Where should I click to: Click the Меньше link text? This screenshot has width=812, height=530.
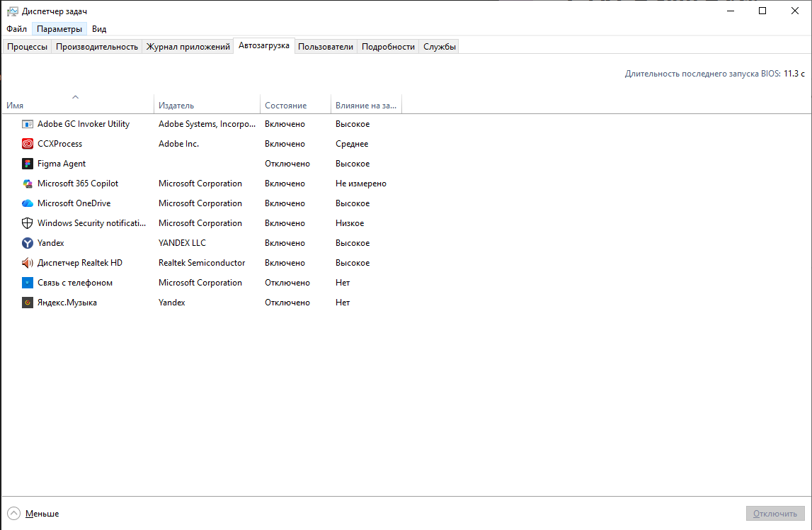tap(42, 514)
